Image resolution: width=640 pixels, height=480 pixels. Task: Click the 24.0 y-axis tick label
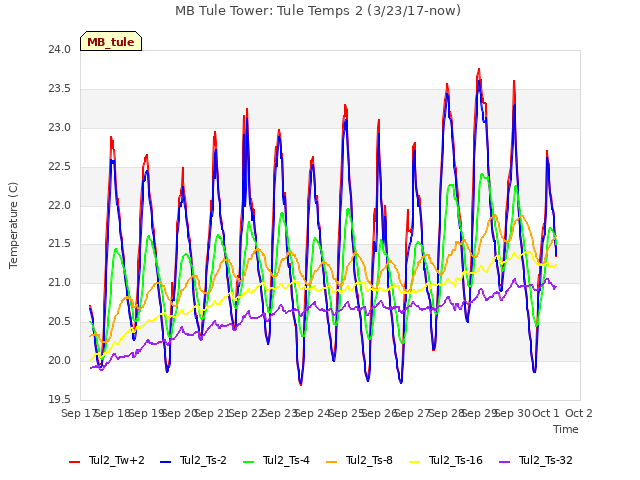(60, 50)
